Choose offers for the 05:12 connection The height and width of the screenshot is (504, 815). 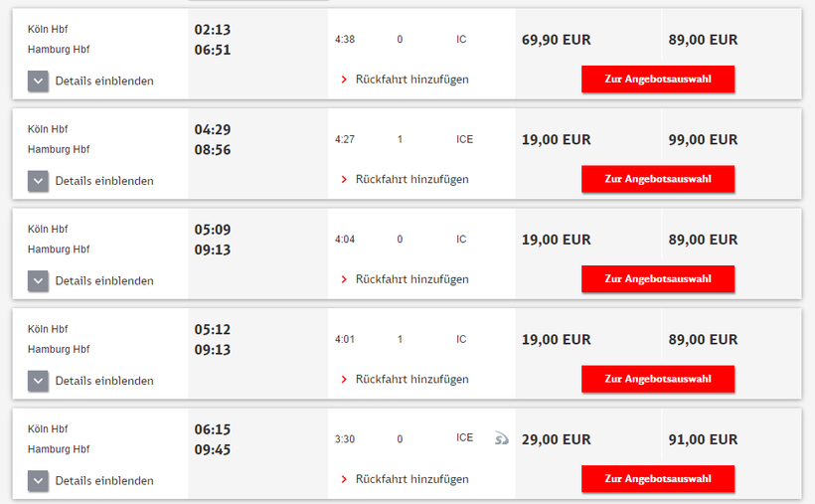click(658, 379)
